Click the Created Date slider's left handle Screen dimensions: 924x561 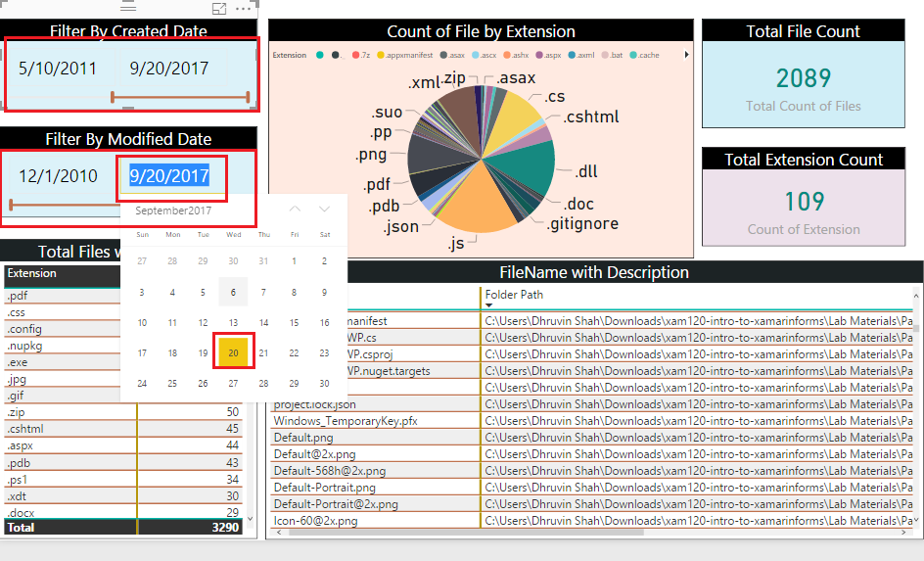coord(113,97)
